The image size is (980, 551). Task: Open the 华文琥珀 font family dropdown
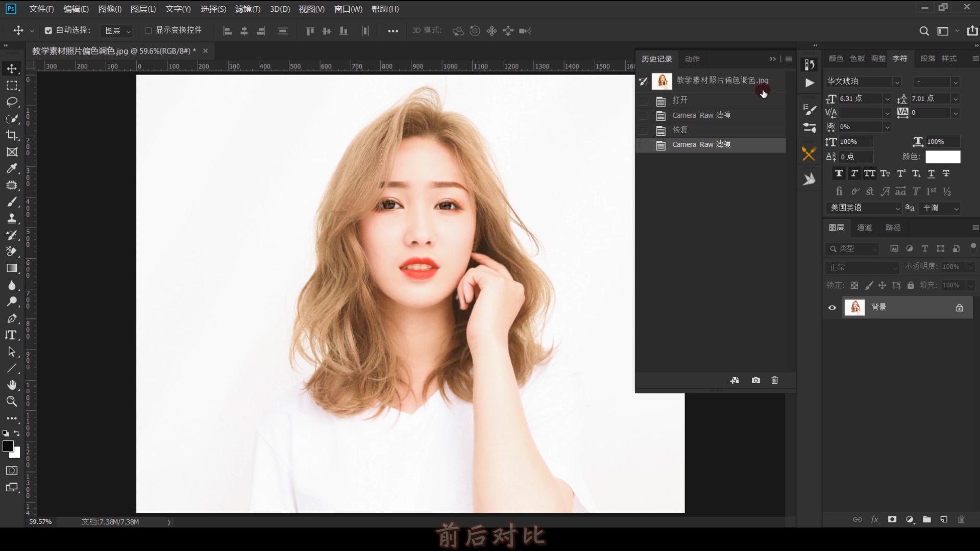click(897, 82)
